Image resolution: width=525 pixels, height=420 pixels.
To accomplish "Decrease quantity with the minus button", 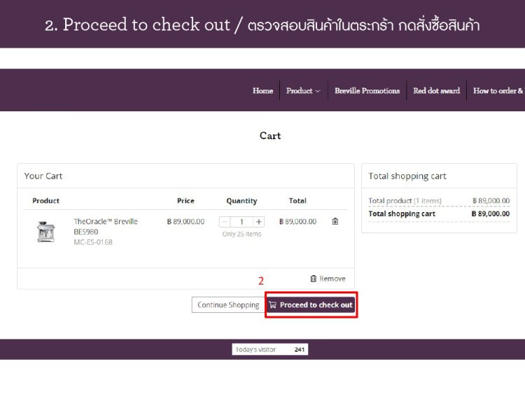I will point(225,222).
